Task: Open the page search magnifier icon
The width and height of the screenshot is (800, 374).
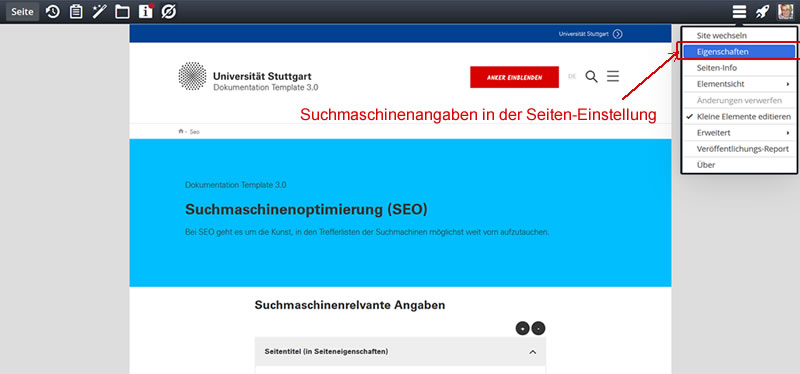Action: tap(591, 77)
